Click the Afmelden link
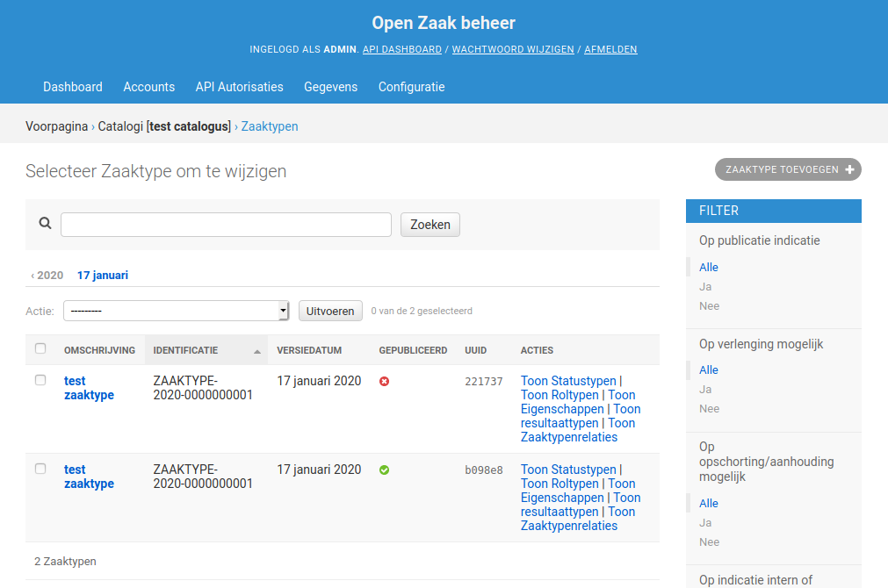The image size is (888, 588). (610, 49)
